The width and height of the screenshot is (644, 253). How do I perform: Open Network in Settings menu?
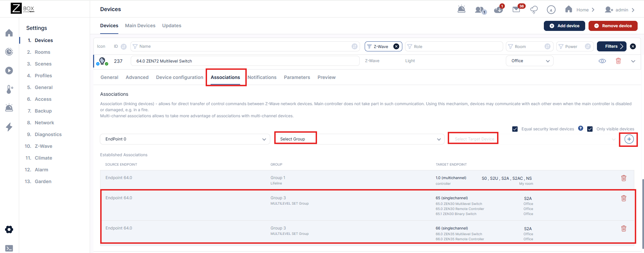44,123
